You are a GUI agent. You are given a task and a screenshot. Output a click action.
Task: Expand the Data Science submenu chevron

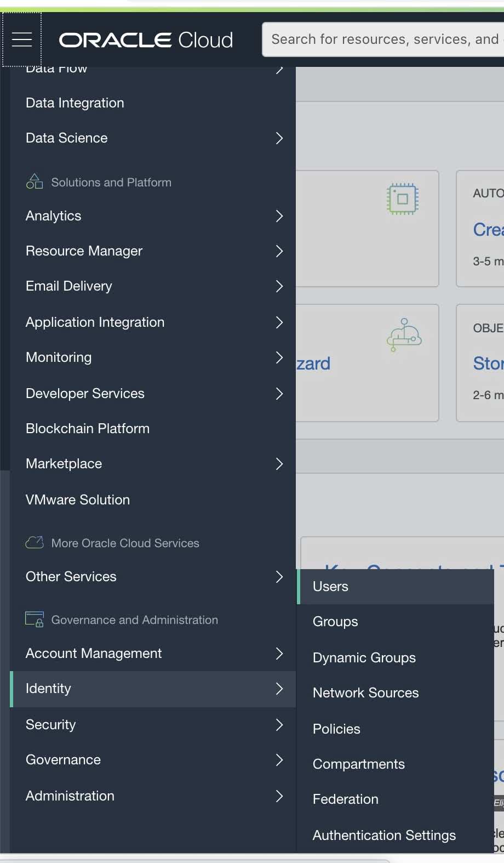[279, 138]
